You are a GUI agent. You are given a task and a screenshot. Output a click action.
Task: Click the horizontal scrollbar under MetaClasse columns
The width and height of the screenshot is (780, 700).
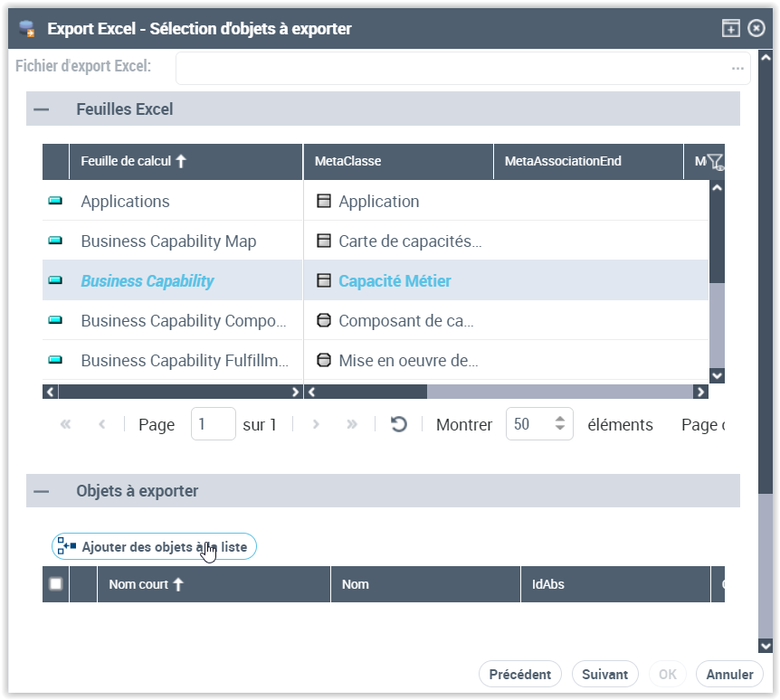[x=507, y=393]
